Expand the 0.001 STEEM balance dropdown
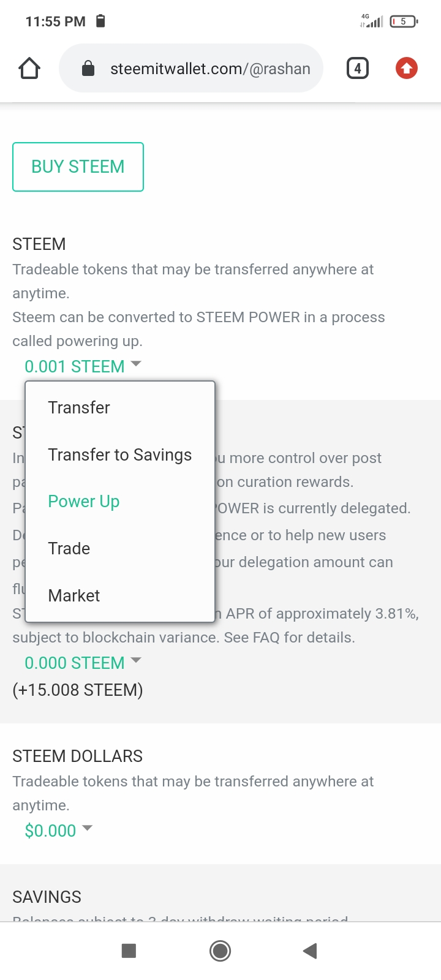Screen dimensions: 441x980 click(83, 366)
